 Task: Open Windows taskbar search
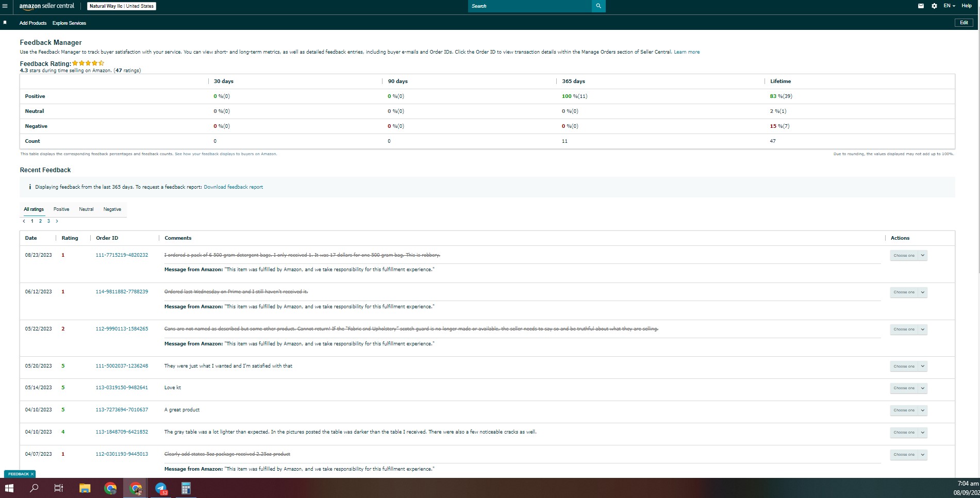coord(34,488)
